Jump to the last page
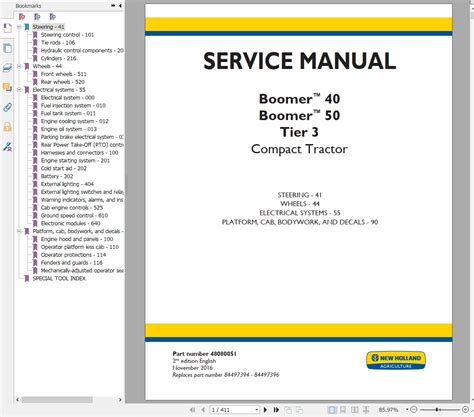 pos(276,410)
